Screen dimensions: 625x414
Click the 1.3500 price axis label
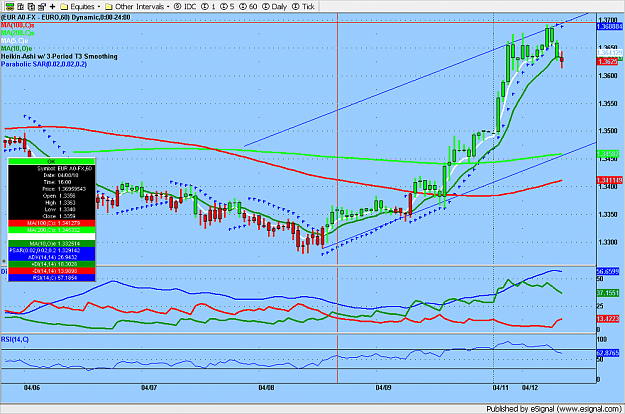tap(608, 131)
